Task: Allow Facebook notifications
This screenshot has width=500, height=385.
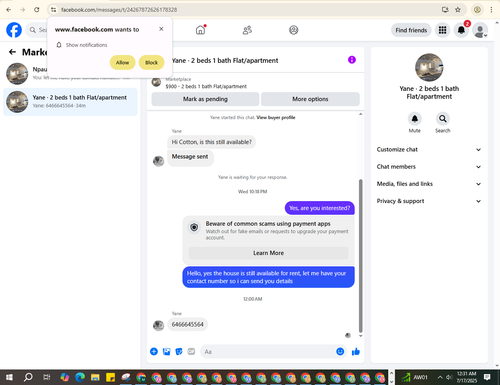Action: pos(122,62)
